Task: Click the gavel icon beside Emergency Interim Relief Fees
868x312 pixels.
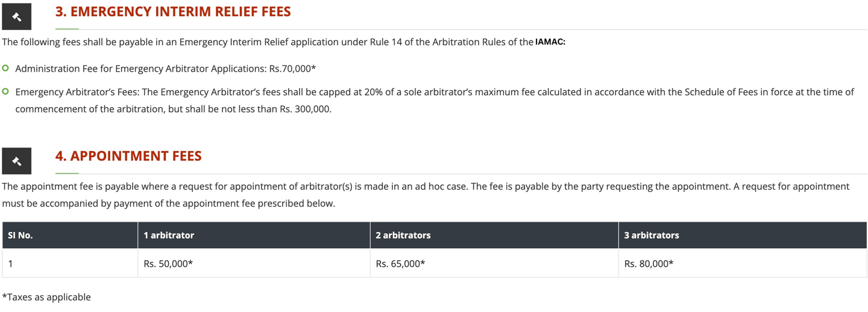Action: coord(16,16)
